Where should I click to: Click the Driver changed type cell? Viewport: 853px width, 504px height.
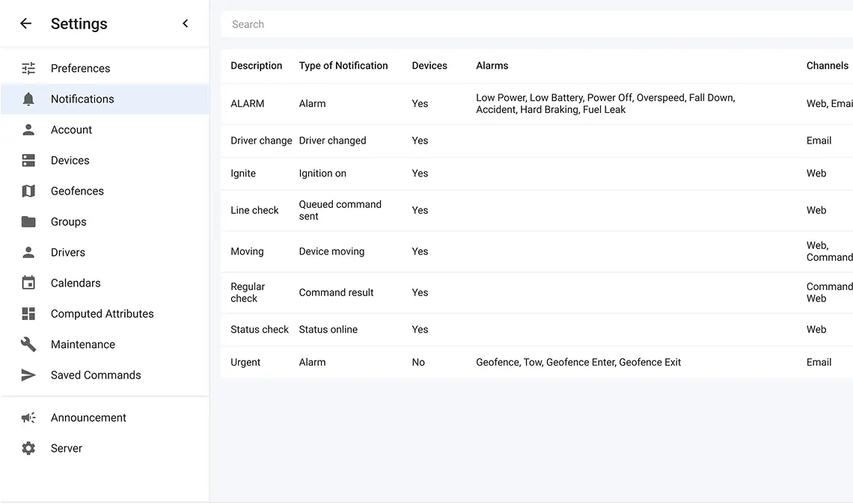click(332, 141)
